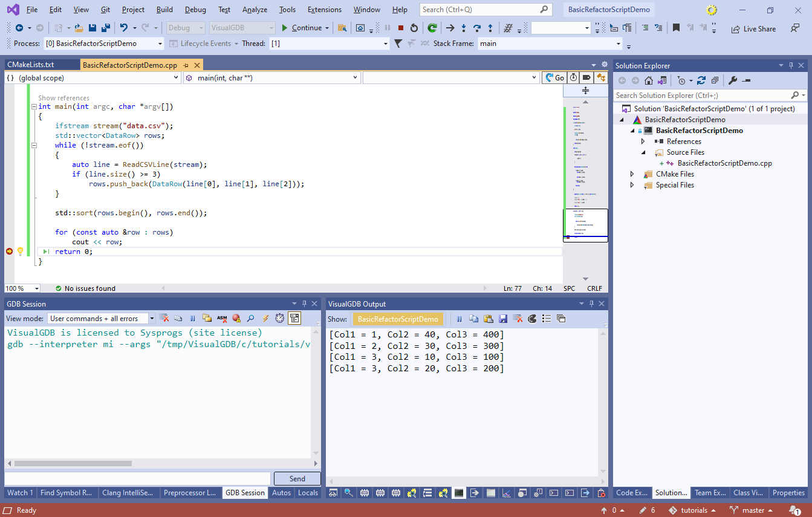The height and width of the screenshot is (517, 812).
Task: Click the Show Next Statement arrow icon
Action: 450,28
